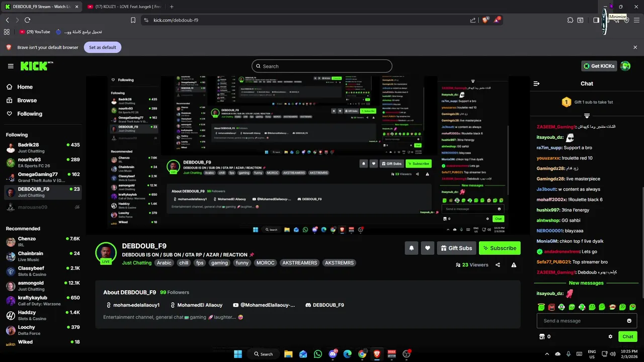Click the Send a message field
644x362 pixels.
[x=587, y=321]
